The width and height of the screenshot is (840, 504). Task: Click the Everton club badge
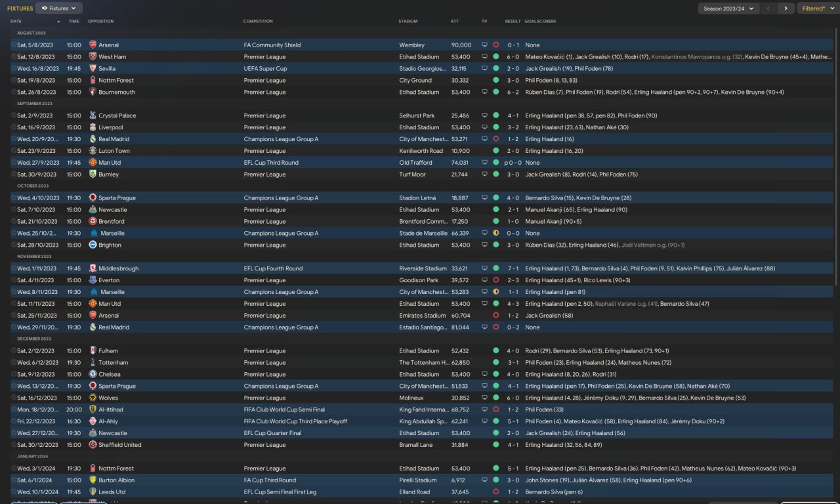pos(93,280)
